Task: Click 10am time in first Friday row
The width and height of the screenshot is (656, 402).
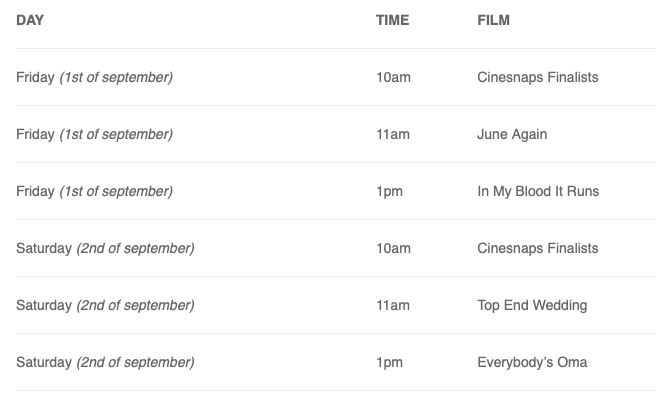Action: (393, 77)
